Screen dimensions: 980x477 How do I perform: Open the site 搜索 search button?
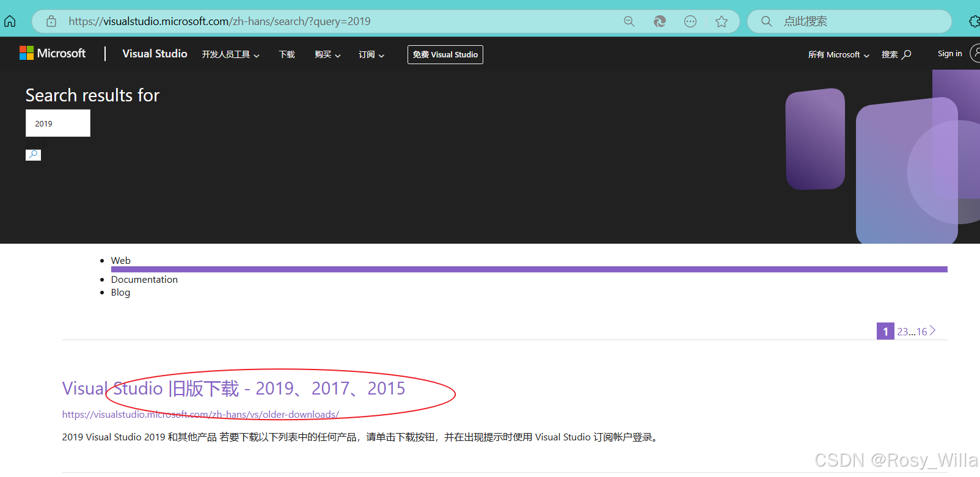(x=896, y=54)
